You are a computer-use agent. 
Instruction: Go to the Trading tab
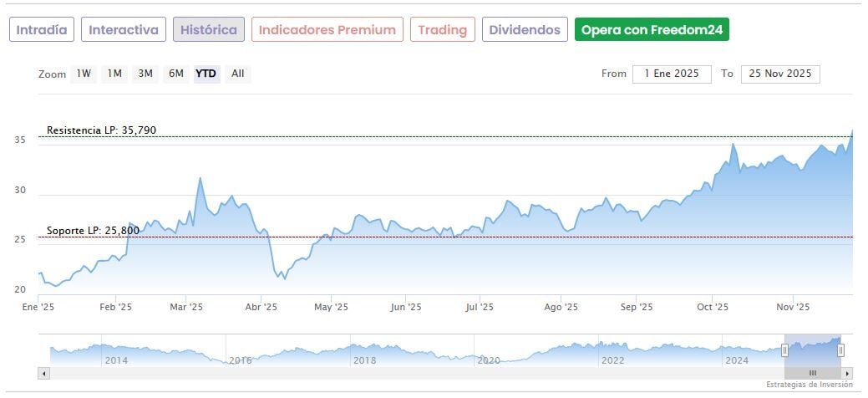(x=443, y=30)
